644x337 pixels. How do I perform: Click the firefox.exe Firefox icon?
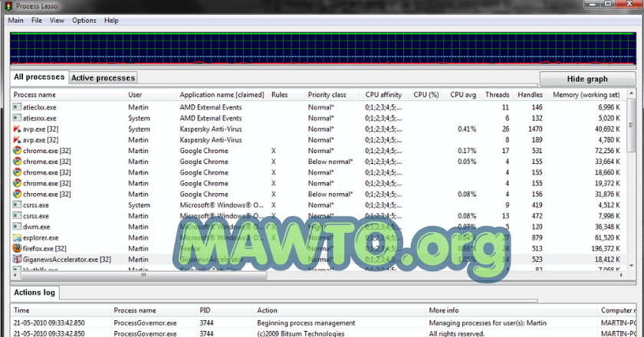pyautogui.click(x=17, y=248)
